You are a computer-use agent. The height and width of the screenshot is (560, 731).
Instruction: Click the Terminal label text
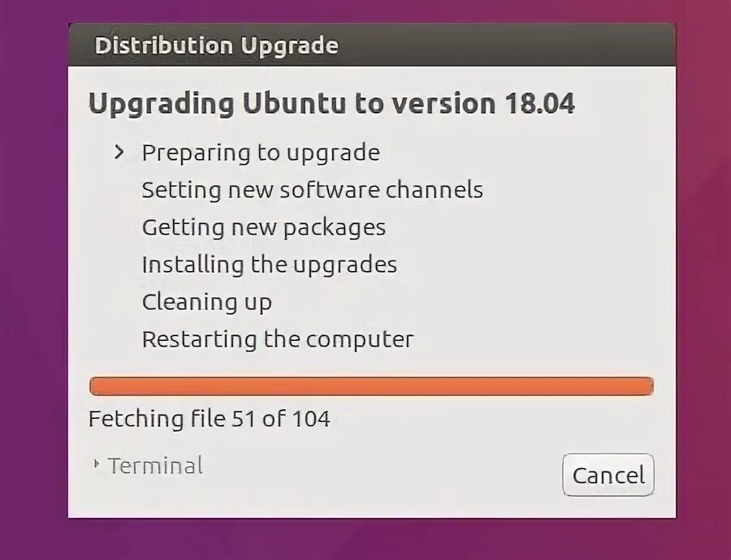[155, 466]
